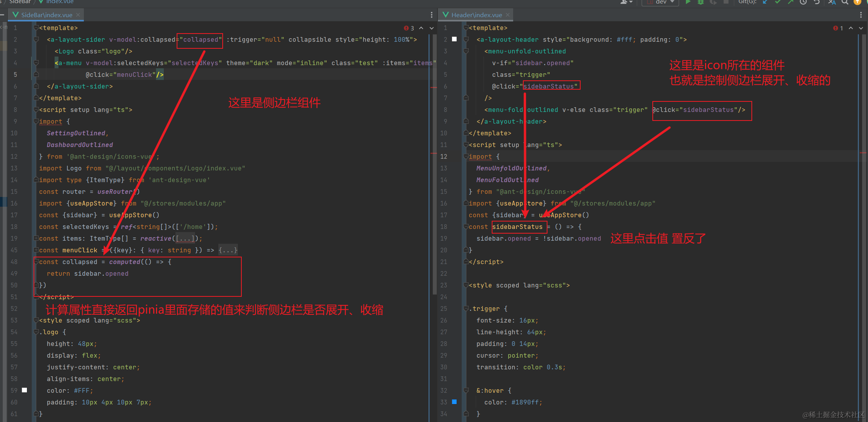This screenshot has width=868, height=422.
Task: Start debugging with the green bug icon
Action: pos(701,2)
